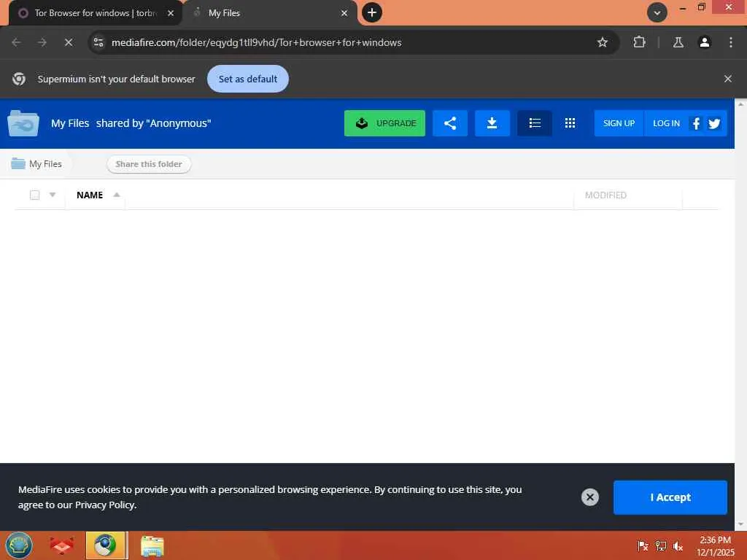Open the tab search dropdown
The width and height of the screenshot is (747, 560).
click(657, 12)
